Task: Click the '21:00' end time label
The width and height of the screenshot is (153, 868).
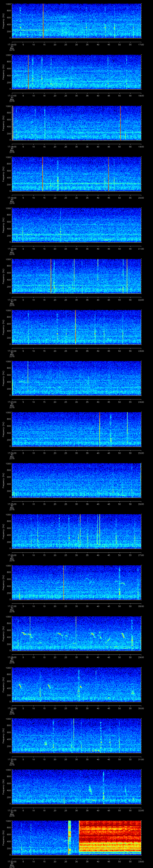Action: (x=141, y=249)
